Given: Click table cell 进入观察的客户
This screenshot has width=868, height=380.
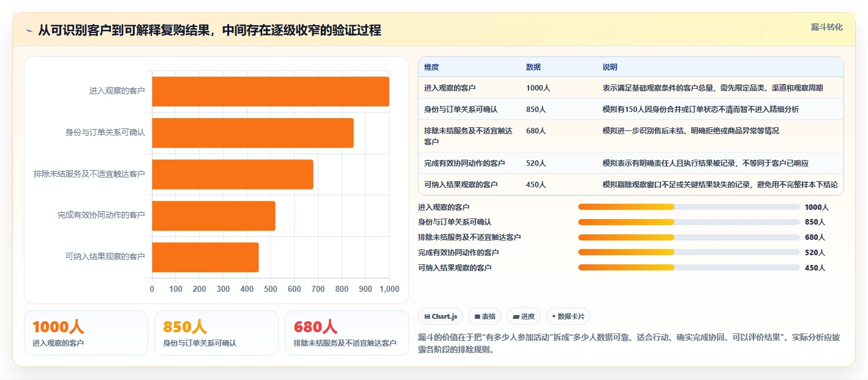Looking at the screenshot, I should point(450,88).
